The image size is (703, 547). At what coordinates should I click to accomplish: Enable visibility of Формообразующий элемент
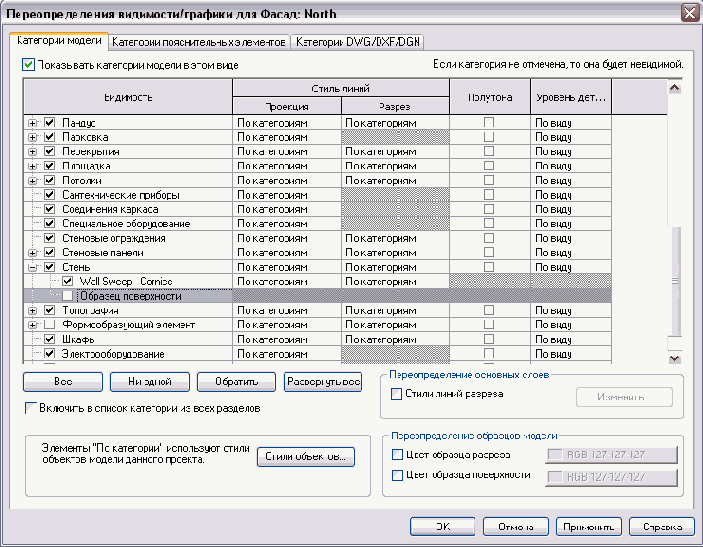click(x=49, y=324)
